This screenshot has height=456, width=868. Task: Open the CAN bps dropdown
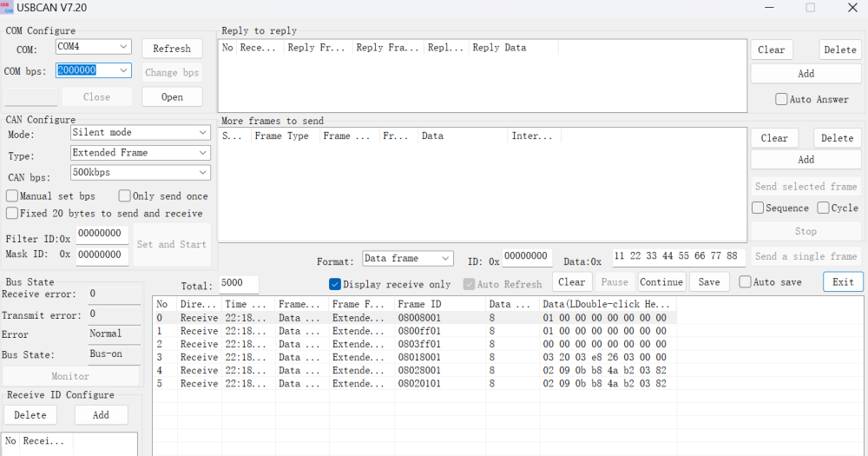[140, 172]
